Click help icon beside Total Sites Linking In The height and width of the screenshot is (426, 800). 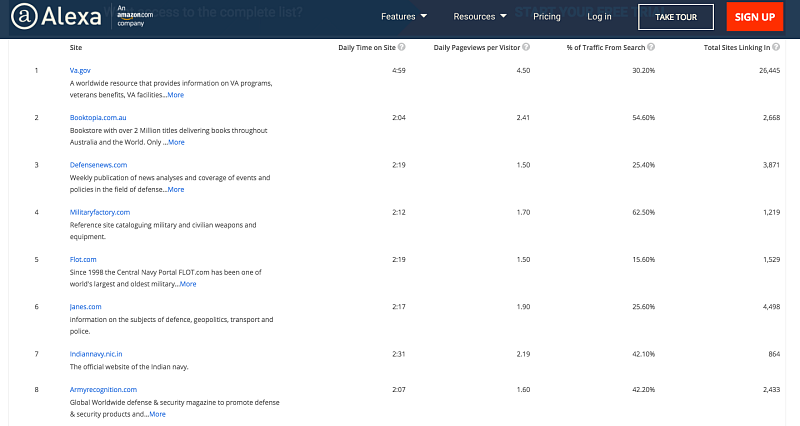(x=775, y=47)
